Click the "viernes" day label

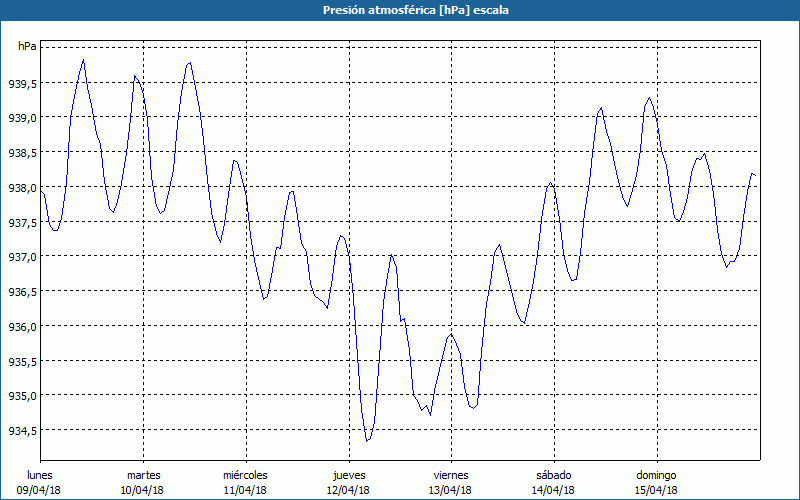tap(450, 474)
